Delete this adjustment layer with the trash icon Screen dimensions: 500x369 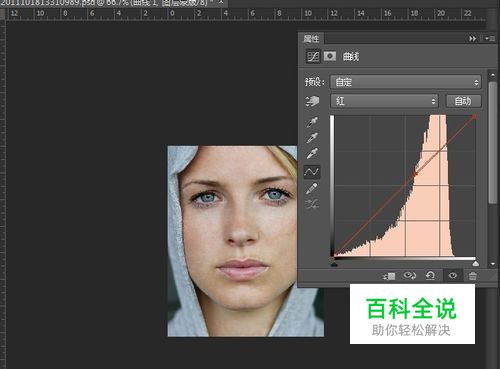(473, 276)
